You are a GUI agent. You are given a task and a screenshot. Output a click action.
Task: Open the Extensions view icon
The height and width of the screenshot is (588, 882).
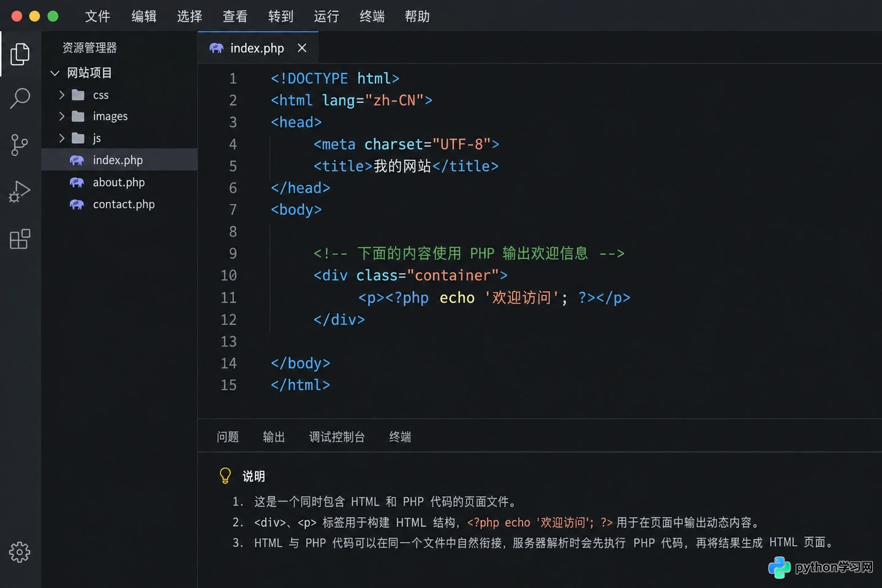[20, 239]
